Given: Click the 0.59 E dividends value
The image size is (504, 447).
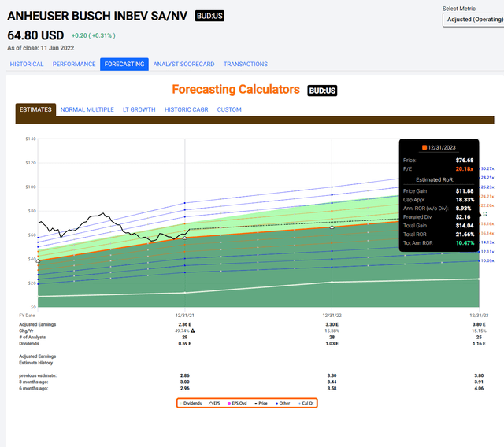Looking at the screenshot, I should (185, 344).
